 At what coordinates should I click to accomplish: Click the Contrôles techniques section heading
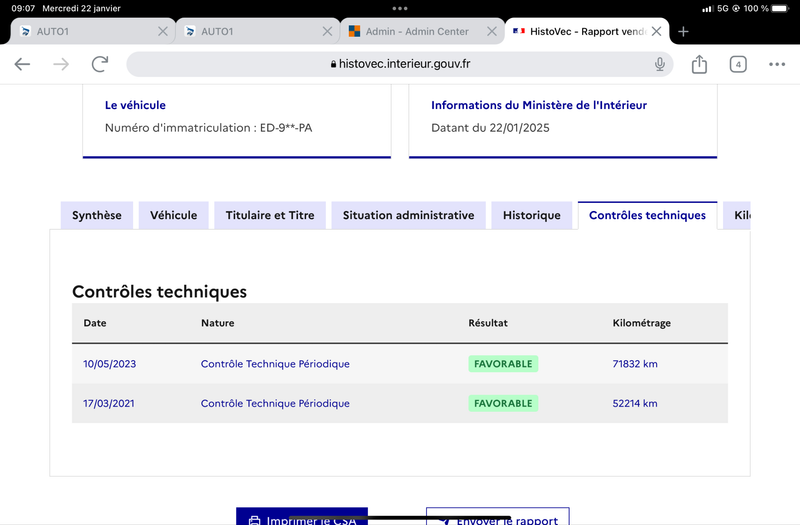coord(160,291)
